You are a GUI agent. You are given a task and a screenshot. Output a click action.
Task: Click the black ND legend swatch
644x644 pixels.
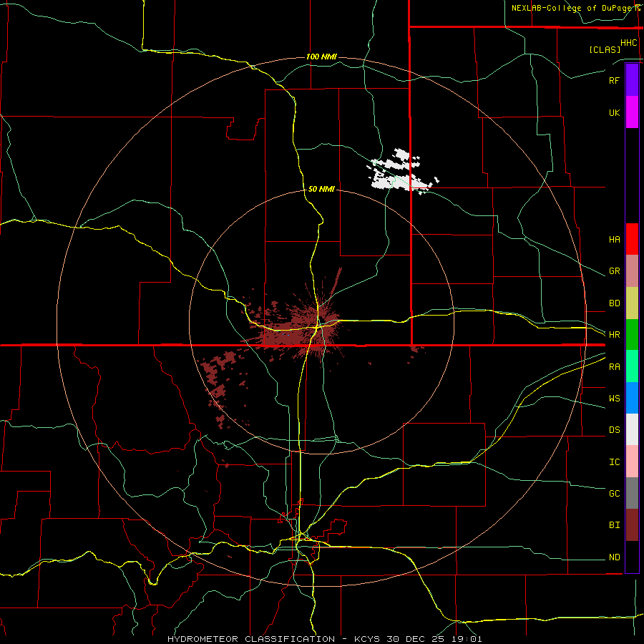(632, 557)
